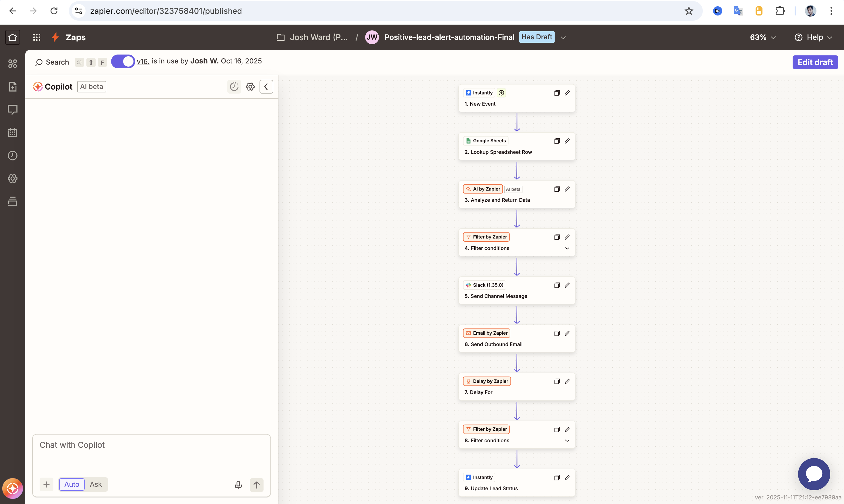Open the calendar icon in the sidebar

click(13, 132)
